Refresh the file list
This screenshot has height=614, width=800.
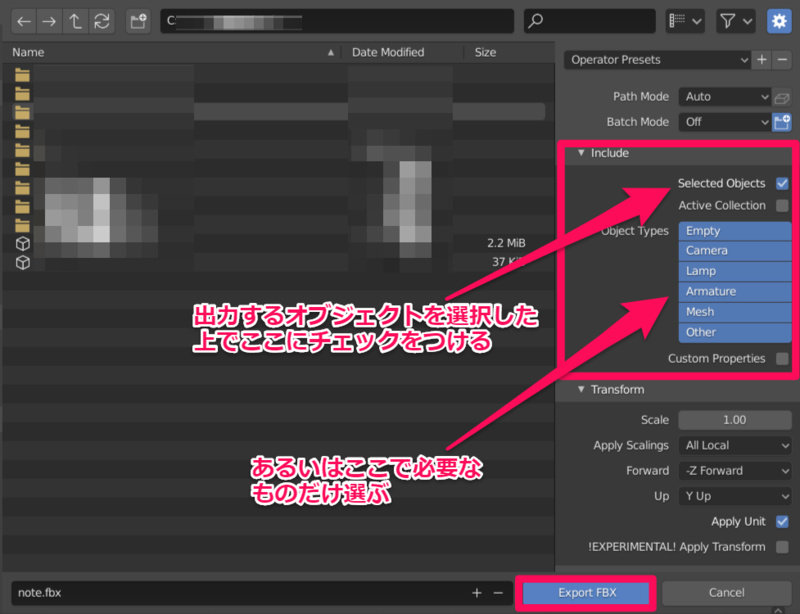tap(102, 21)
